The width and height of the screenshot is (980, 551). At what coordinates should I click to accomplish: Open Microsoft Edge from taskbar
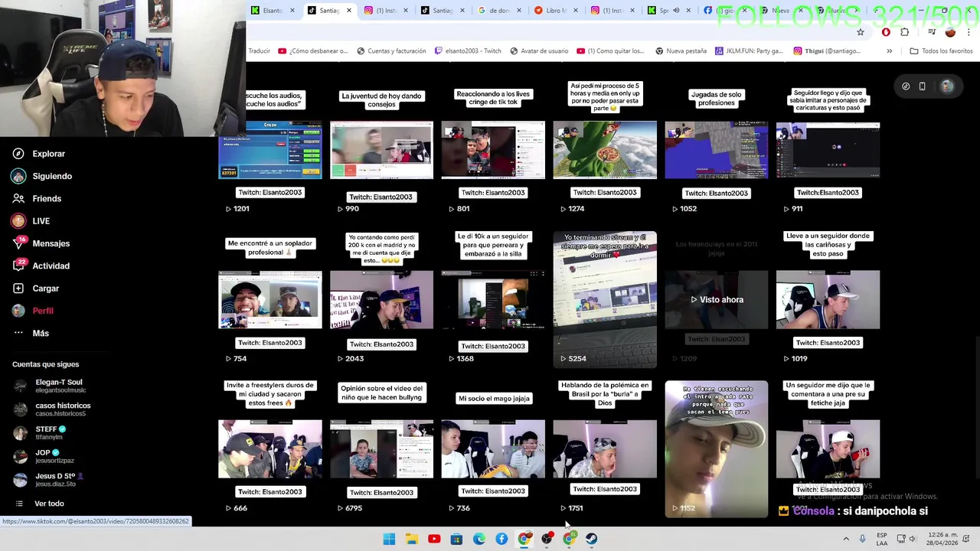click(x=479, y=539)
